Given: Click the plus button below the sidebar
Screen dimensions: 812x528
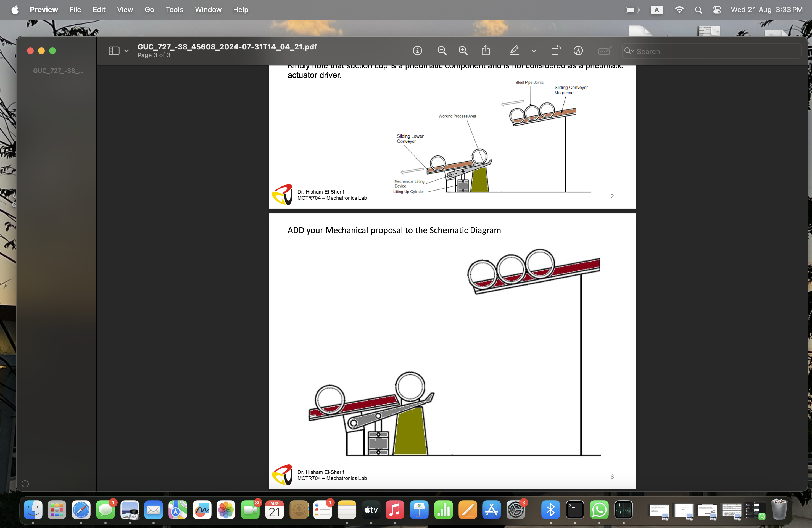Looking at the screenshot, I should [25, 484].
